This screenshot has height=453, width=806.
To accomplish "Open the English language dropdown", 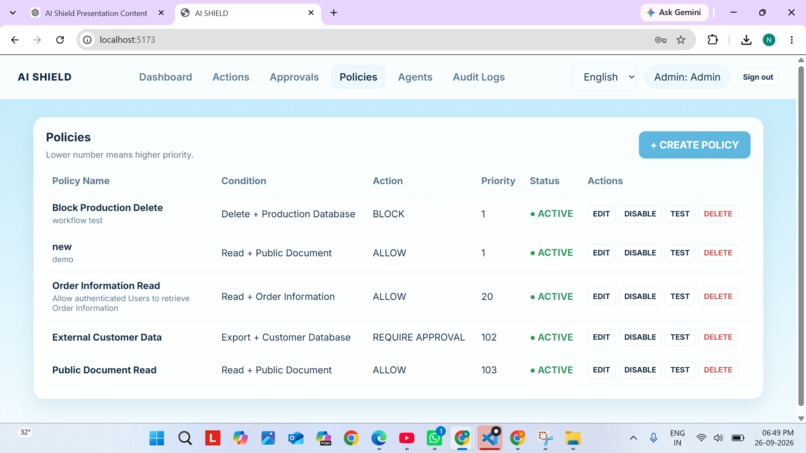I will 604,77.
